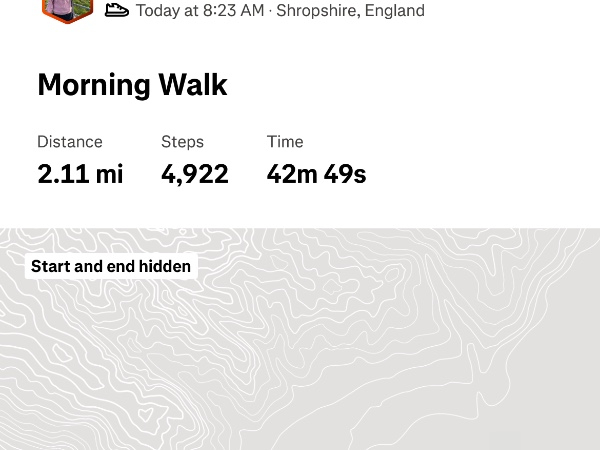The height and width of the screenshot is (450, 600).
Task: Click the 49s seconds value
Action: click(345, 174)
